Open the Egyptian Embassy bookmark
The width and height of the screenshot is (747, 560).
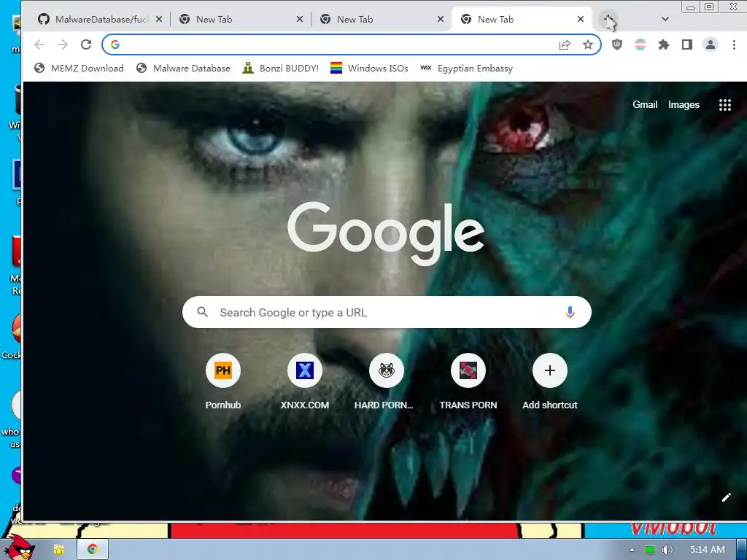click(466, 68)
